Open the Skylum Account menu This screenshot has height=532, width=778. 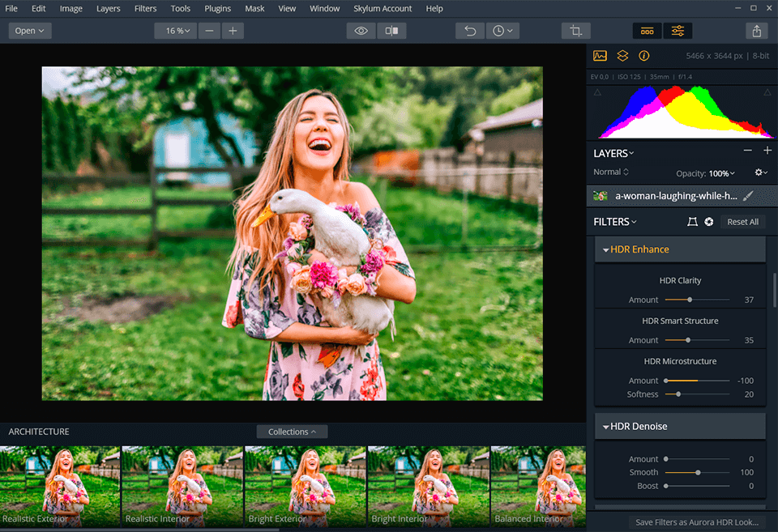click(383, 8)
